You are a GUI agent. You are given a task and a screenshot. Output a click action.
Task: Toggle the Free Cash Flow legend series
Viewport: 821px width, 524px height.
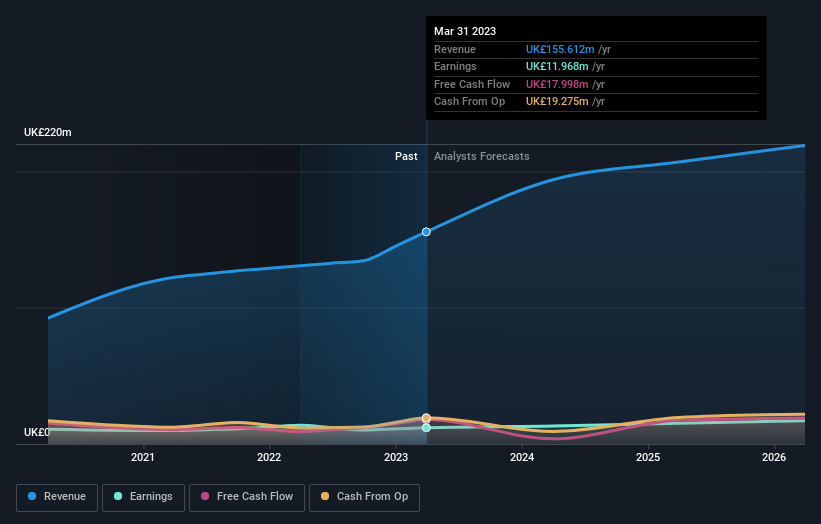(x=247, y=497)
